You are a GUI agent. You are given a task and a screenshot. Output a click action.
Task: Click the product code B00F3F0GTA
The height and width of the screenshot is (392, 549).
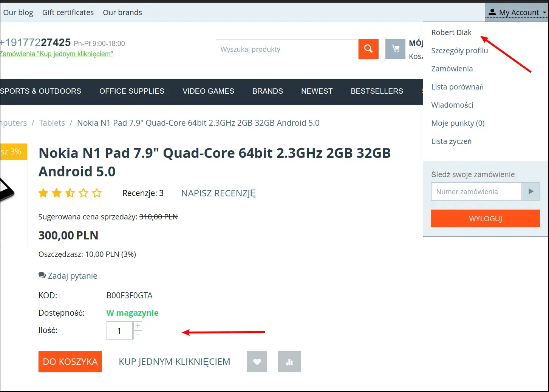(x=130, y=295)
